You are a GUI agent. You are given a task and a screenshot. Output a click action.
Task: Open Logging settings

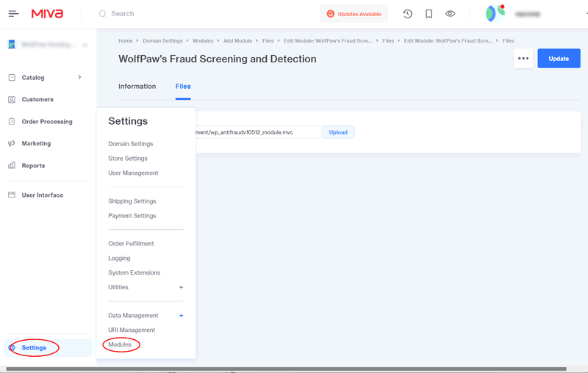click(119, 258)
